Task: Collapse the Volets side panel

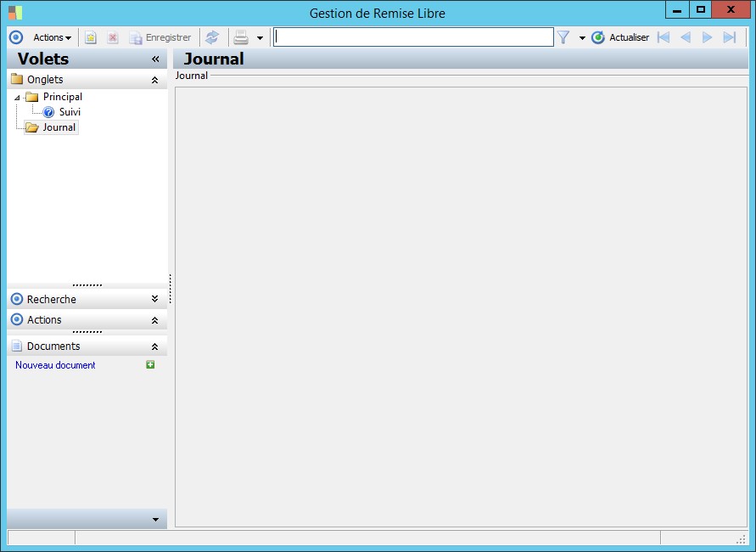Action: click(x=155, y=59)
